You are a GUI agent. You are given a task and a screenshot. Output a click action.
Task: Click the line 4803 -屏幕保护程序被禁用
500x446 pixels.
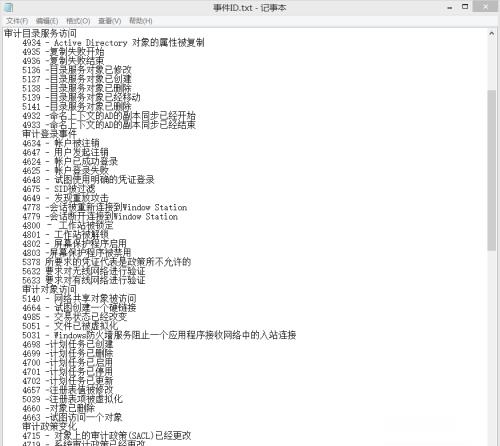coord(77,253)
